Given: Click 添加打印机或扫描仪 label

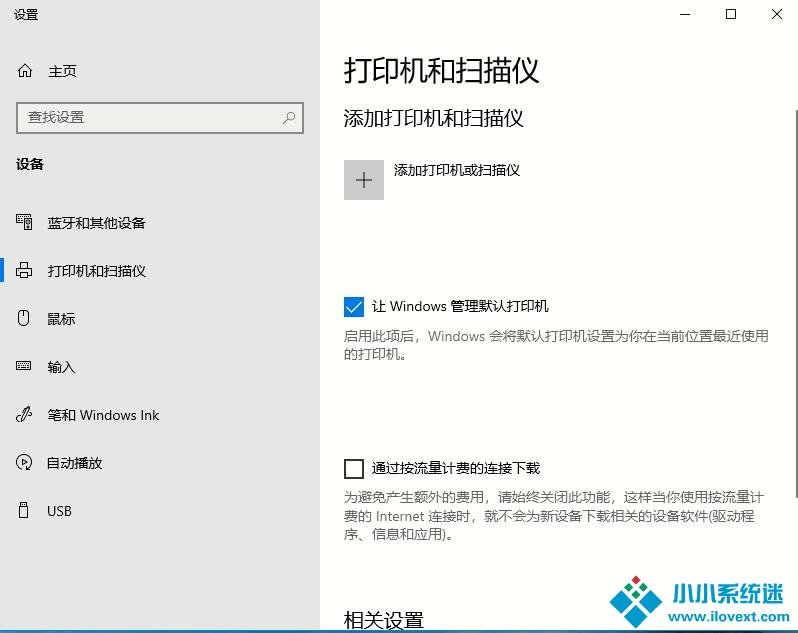Looking at the screenshot, I should [x=457, y=170].
